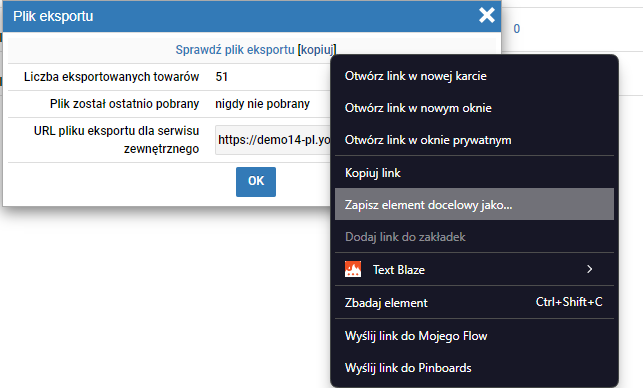
Task: Click the Plik eksportu dialog title
Action: pyautogui.click(x=53, y=16)
